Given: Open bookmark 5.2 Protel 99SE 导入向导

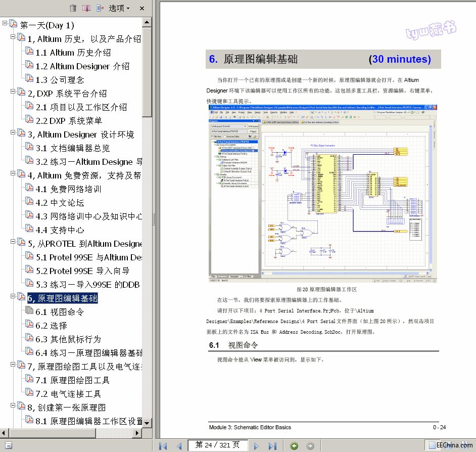Looking at the screenshot, I should click(82, 272).
